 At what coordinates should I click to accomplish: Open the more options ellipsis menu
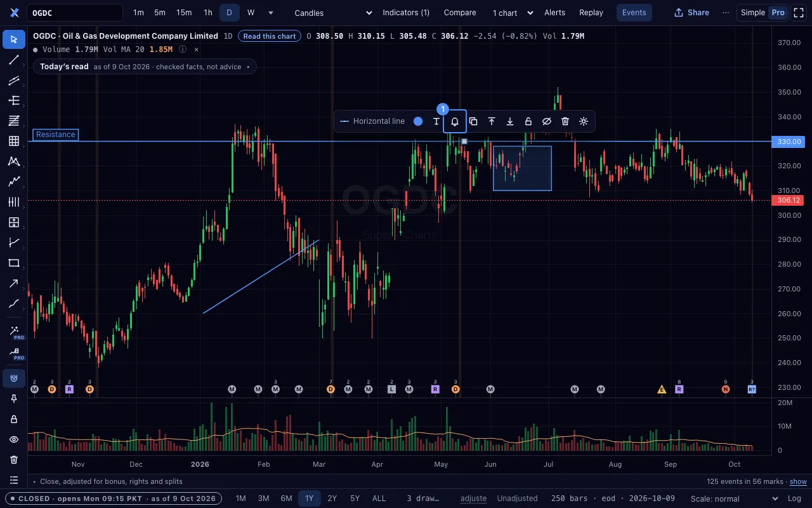(x=726, y=13)
